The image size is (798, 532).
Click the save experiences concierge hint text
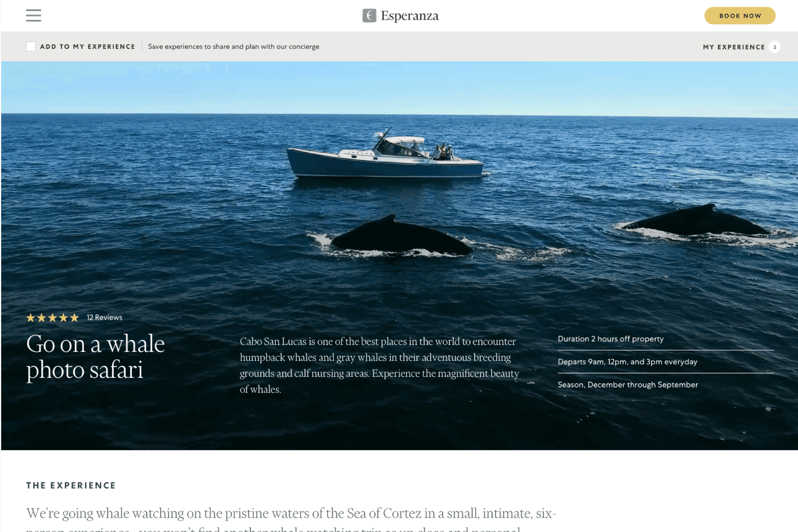(234, 47)
